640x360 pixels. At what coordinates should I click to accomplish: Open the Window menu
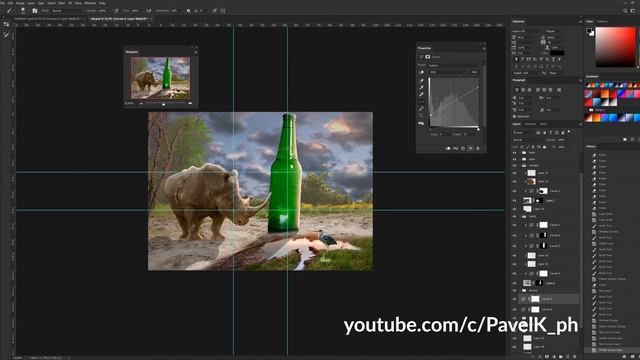point(90,3)
